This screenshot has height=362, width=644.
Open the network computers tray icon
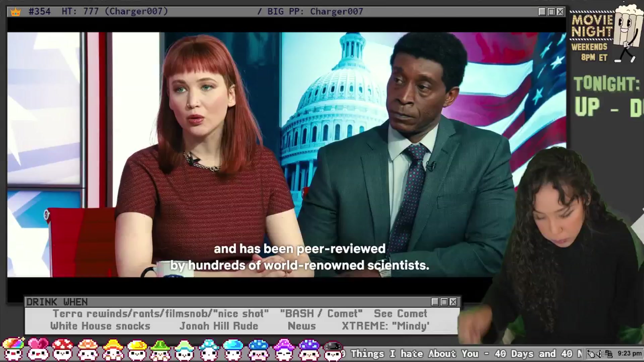tap(608, 354)
